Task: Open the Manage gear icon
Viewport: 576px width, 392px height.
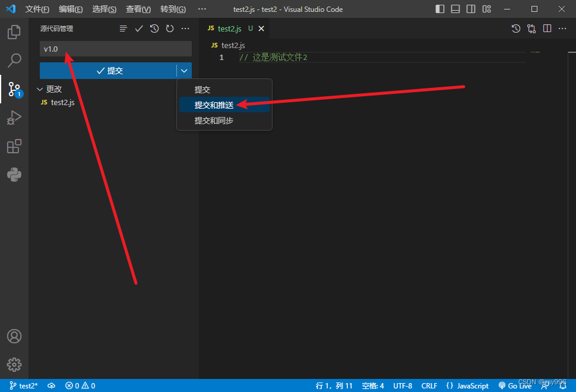Action: (x=14, y=365)
